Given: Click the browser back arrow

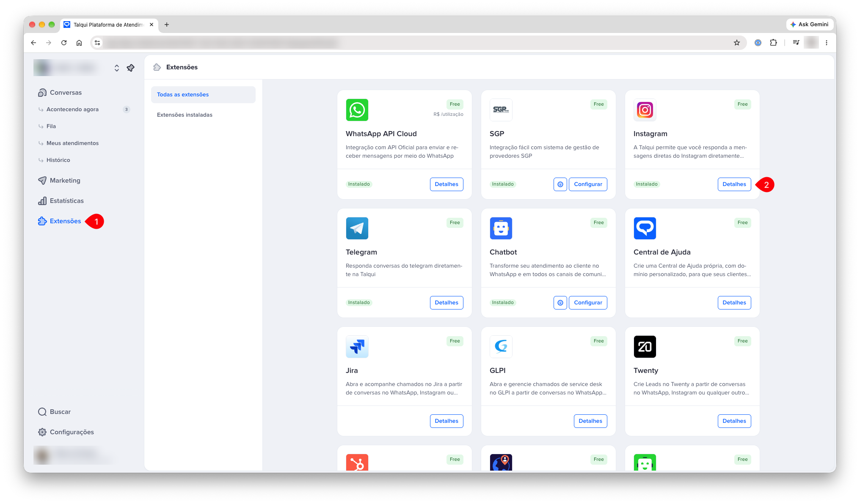Looking at the screenshot, I should [33, 43].
